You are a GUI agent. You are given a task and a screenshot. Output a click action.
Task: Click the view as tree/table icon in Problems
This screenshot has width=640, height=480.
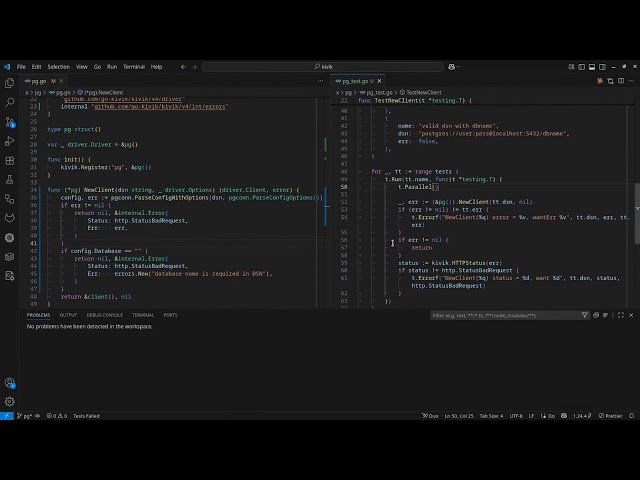[605, 315]
